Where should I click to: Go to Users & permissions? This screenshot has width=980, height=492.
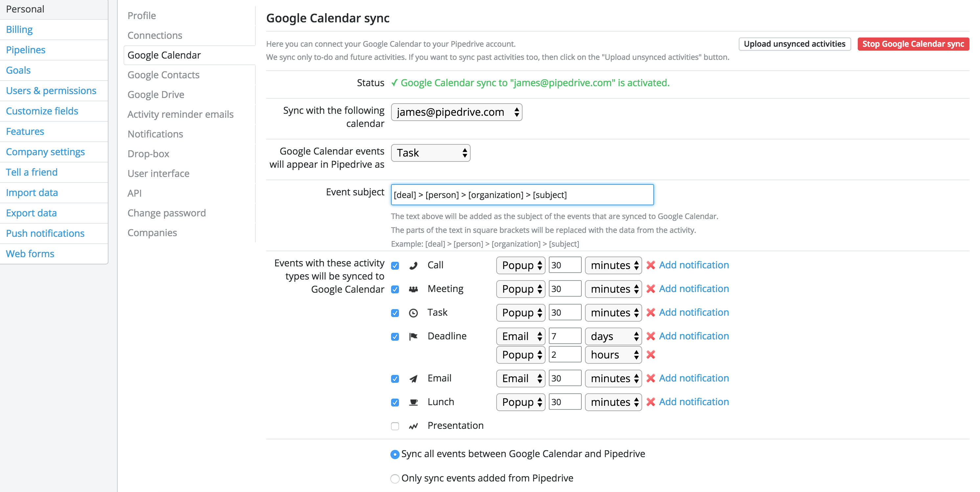click(51, 91)
